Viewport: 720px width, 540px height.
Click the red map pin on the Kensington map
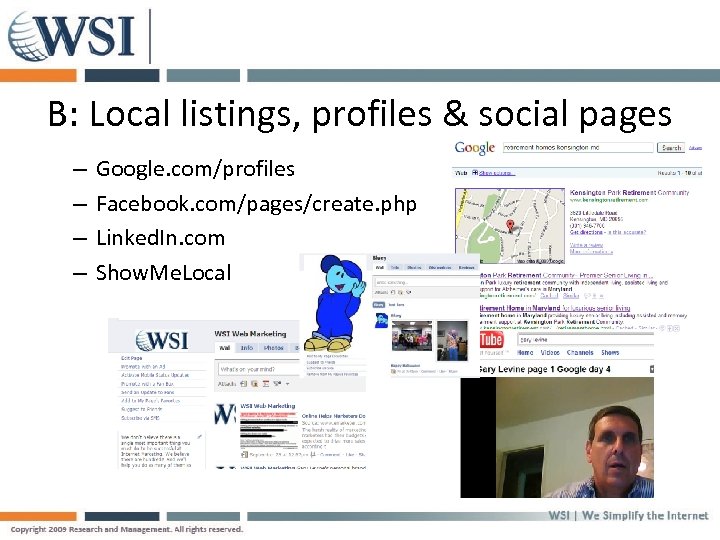(x=510, y=225)
